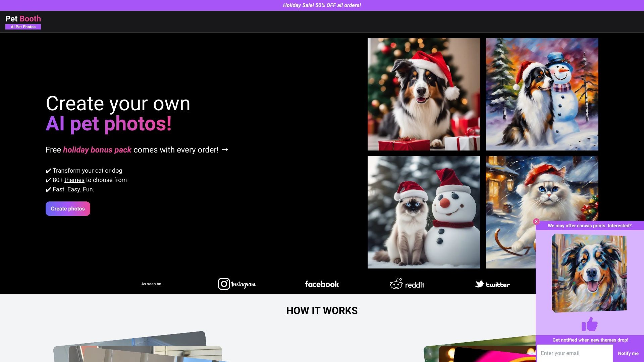Click the Twitter bird icon

[480, 284]
